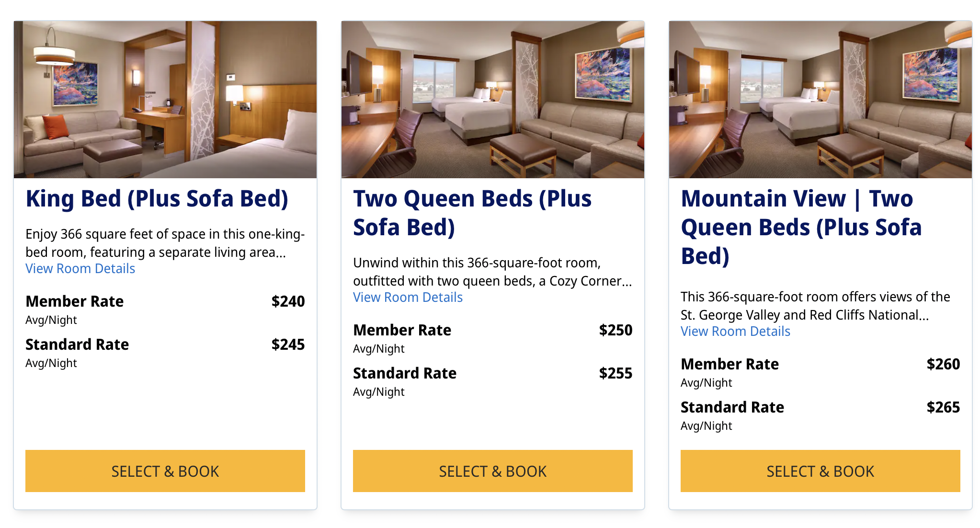This screenshot has height=528, width=980.
Task: Click the King Bed (Plus Sofa Bed) title
Action: (x=157, y=199)
